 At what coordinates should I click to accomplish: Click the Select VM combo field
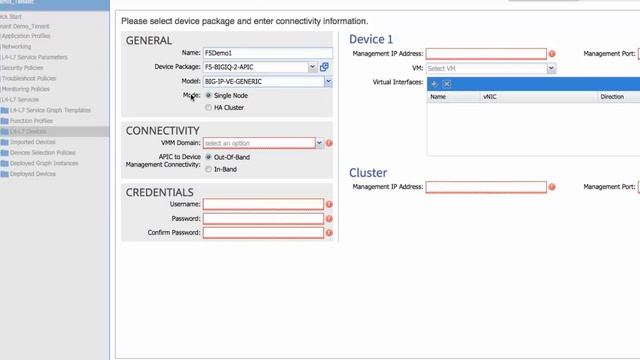point(487,69)
